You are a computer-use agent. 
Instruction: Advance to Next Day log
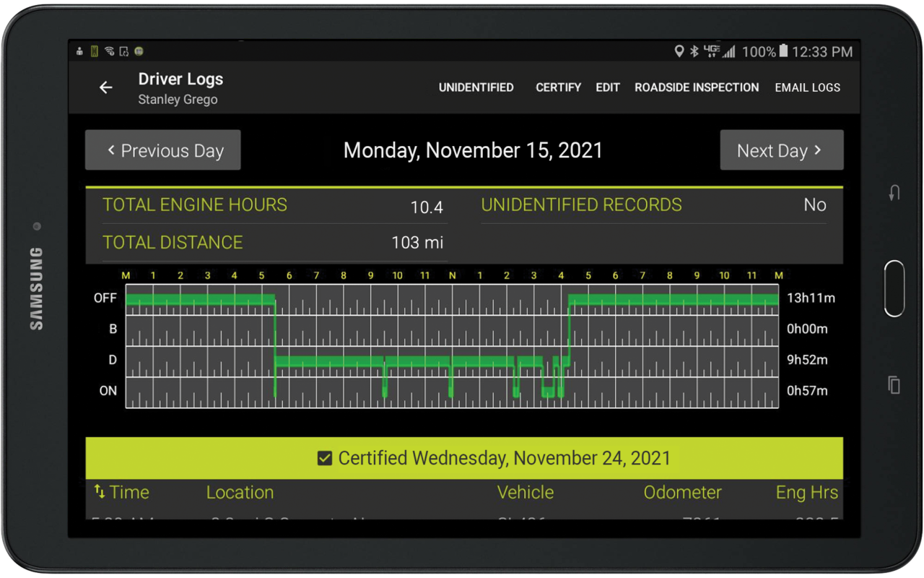click(x=781, y=150)
